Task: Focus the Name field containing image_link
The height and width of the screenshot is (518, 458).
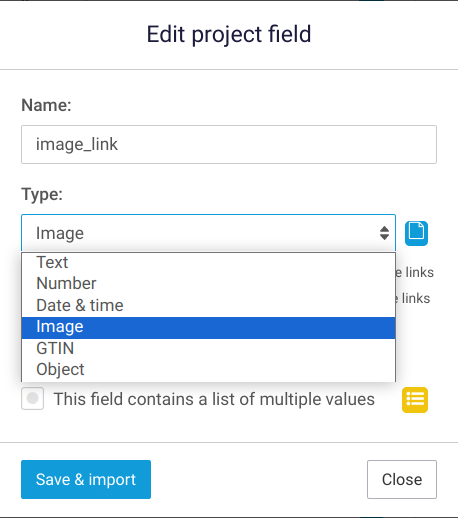Action: [229, 144]
